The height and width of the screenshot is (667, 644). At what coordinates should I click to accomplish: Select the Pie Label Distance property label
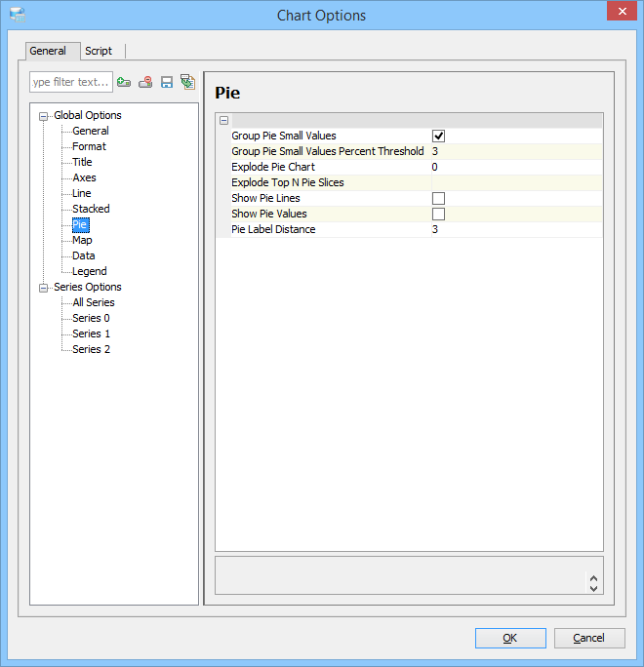coord(273,230)
